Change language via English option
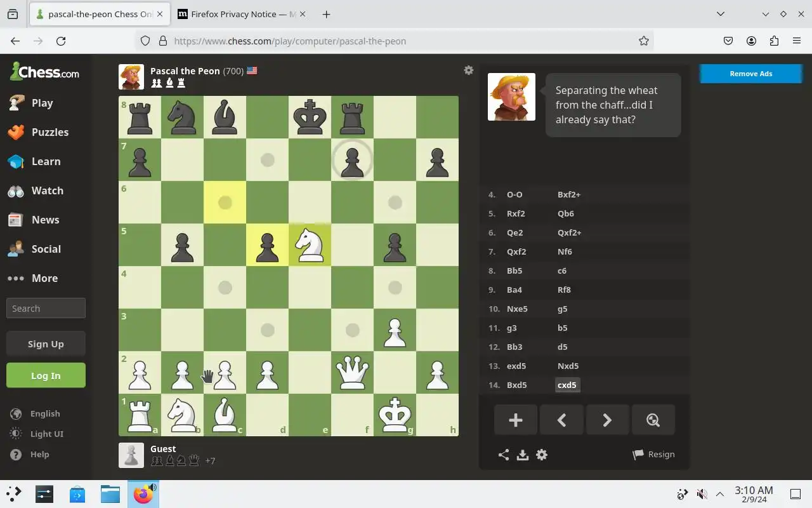The height and width of the screenshot is (508, 812). (36, 413)
